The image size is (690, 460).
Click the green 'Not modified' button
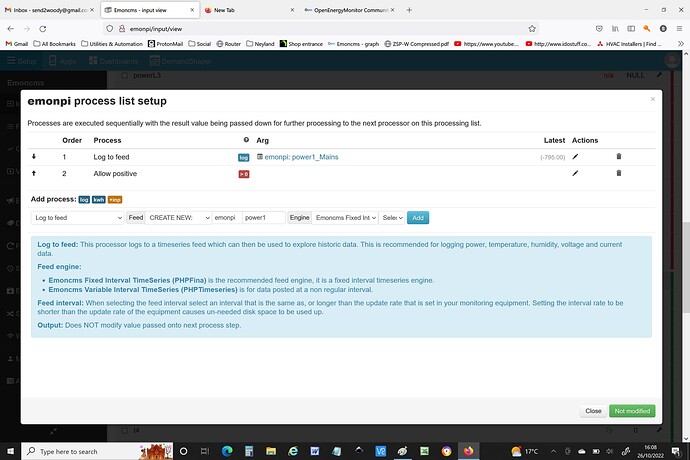[x=632, y=411]
